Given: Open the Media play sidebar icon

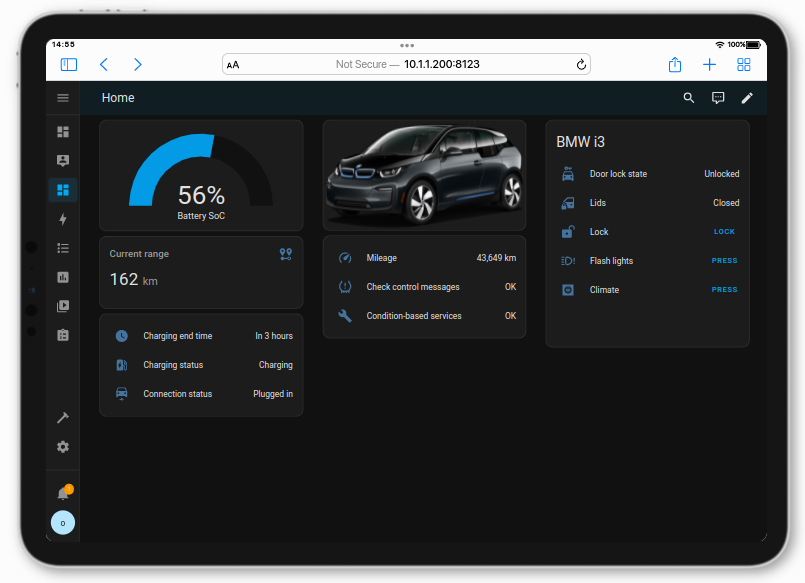Looking at the screenshot, I should pos(63,306).
